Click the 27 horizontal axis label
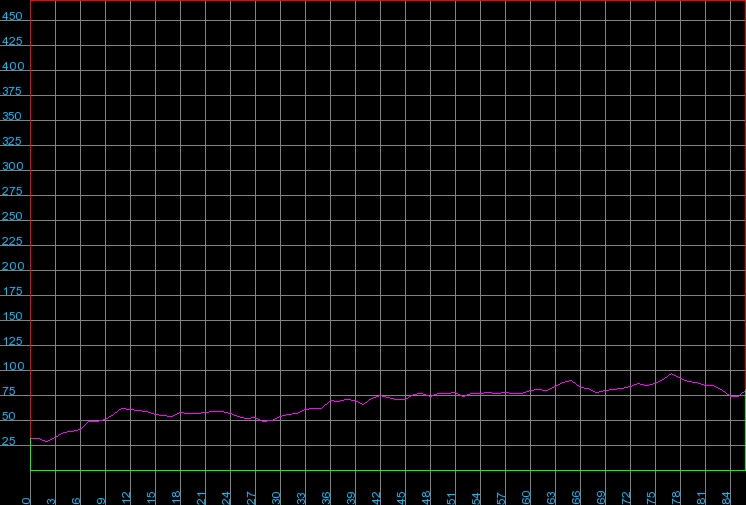746x505 pixels. (x=251, y=498)
